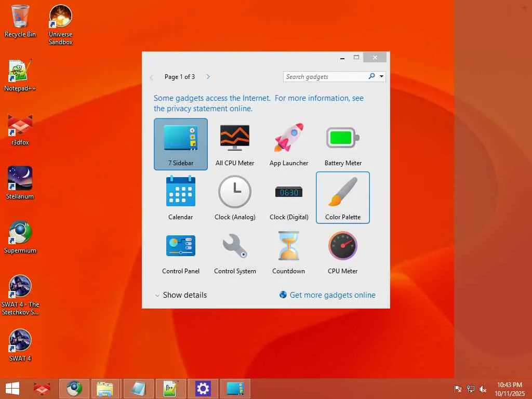This screenshot has width=532, height=399.
Task: Minimize the gadgets window
Action: [342, 58]
